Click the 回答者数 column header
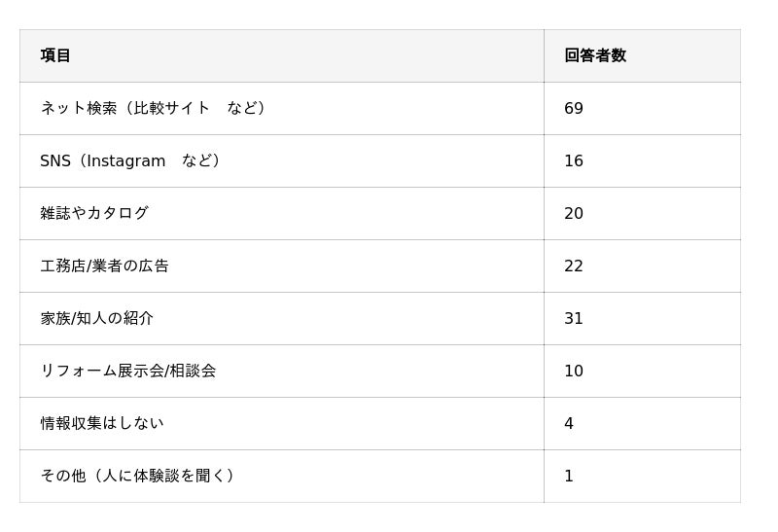Viewport: 778px width, 532px height. pos(595,55)
